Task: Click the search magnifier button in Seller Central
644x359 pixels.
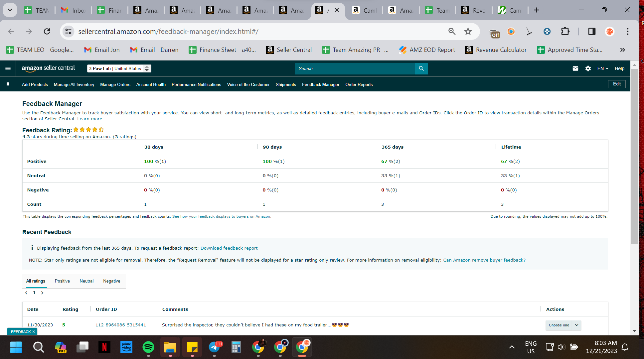Action: click(x=421, y=68)
